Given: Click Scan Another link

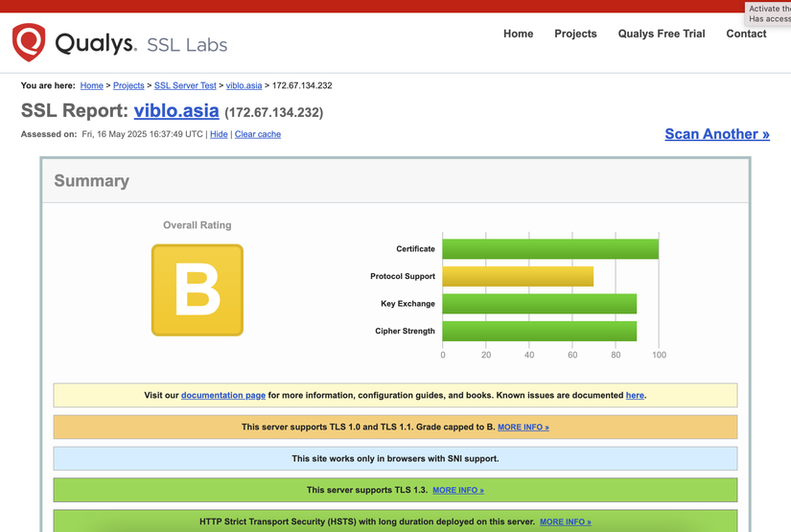Looking at the screenshot, I should coord(717,134).
